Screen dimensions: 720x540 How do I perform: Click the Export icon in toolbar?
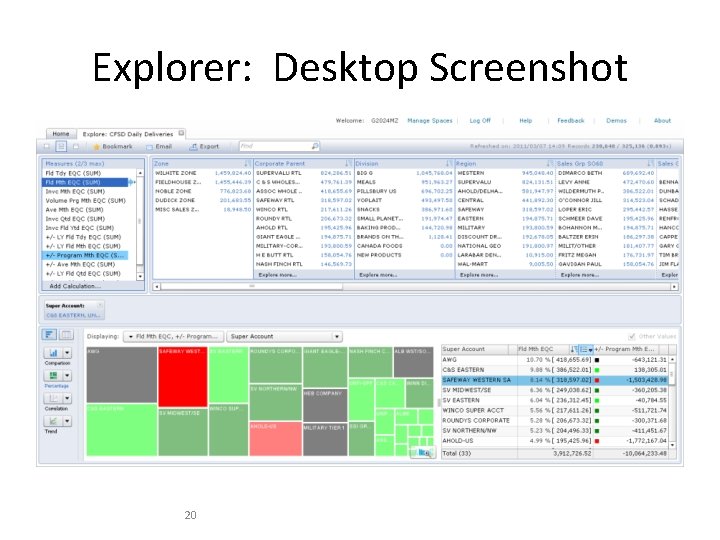(194, 147)
